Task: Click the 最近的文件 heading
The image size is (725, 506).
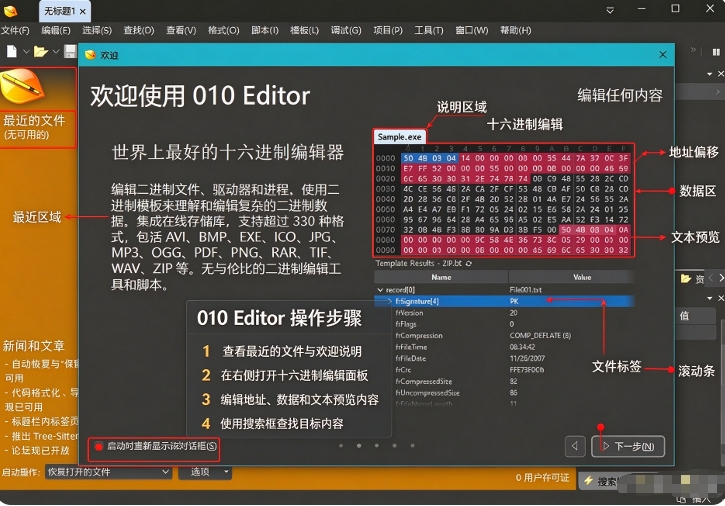Action: tap(34, 121)
